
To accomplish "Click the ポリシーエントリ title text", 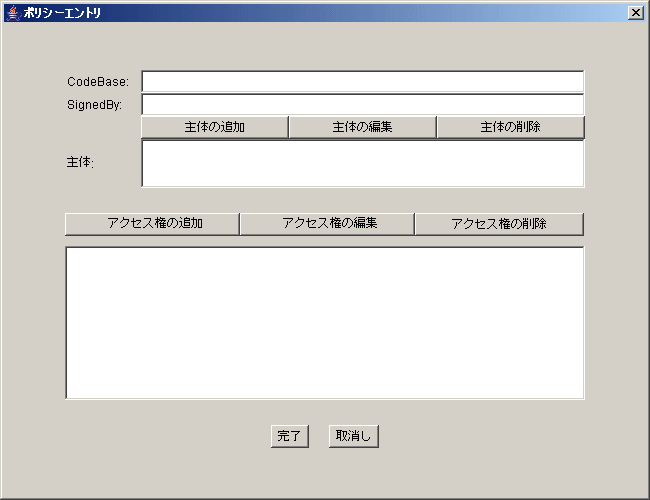I will (x=61, y=13).
